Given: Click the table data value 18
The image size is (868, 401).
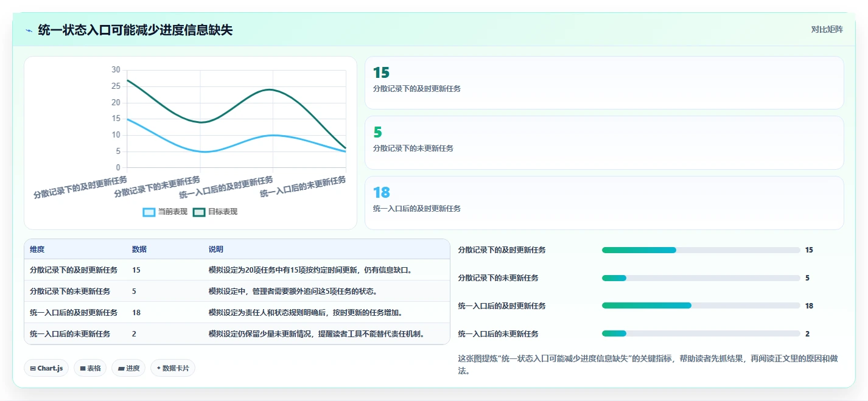Looking at the screenshot, I should 136,312.
